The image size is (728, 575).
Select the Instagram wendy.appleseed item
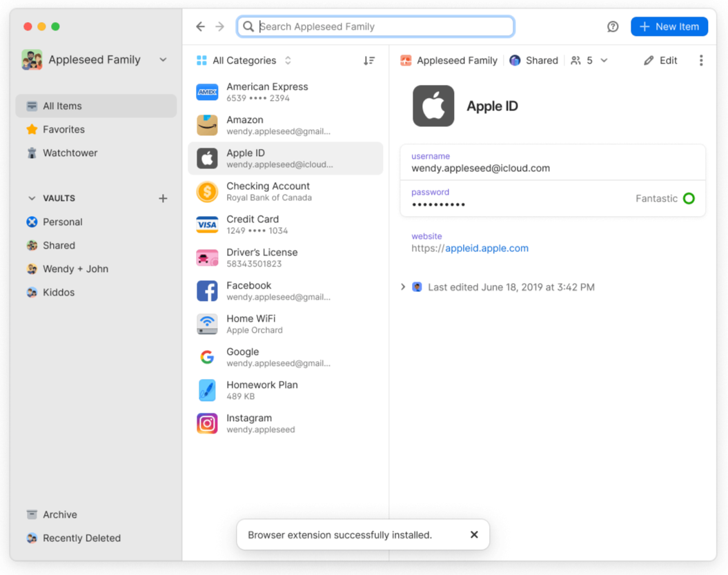286,424
